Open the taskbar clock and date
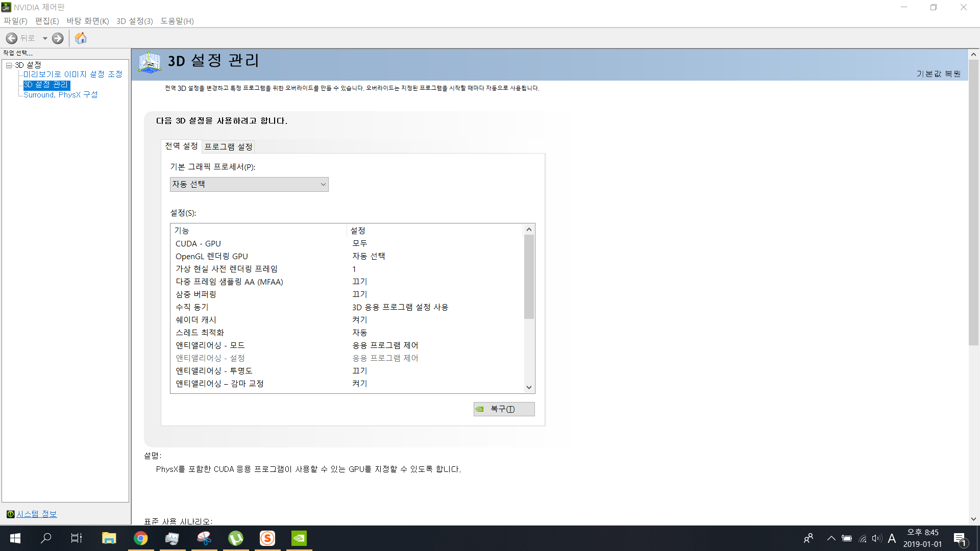This screenshot has height=551, width=980. [x=922, y=538]
